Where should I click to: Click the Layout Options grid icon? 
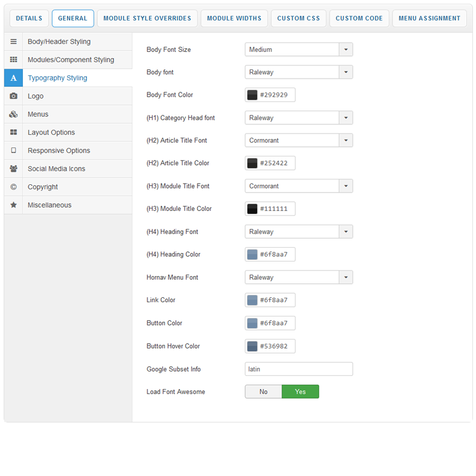tap(13, 132)
